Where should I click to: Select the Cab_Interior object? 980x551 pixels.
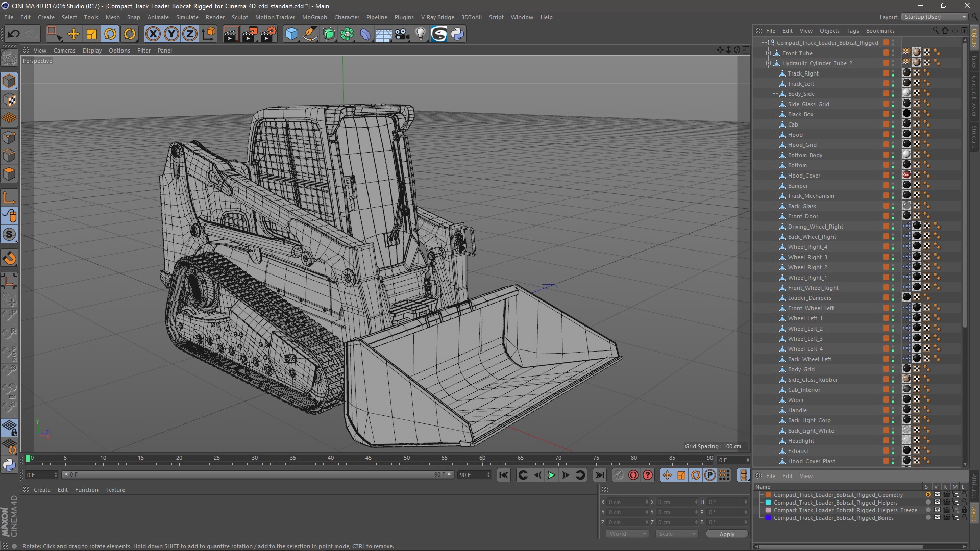click(x=803, y=390)
